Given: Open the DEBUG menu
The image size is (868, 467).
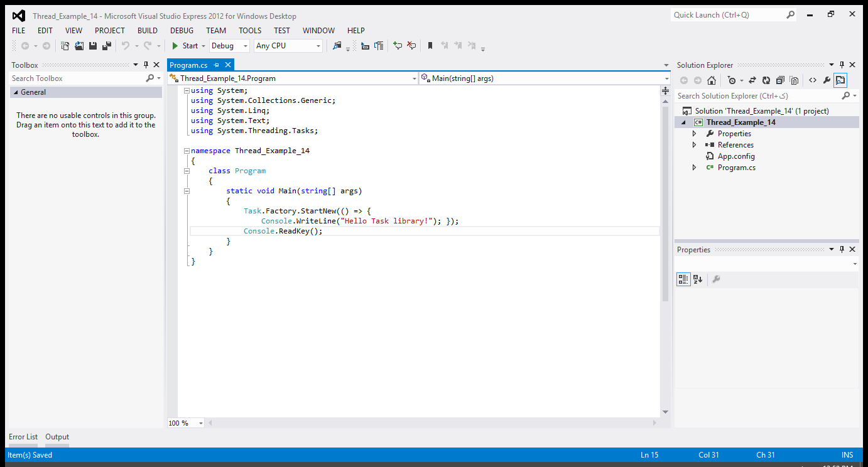Looking at the screenshot, I should [182, 30].
